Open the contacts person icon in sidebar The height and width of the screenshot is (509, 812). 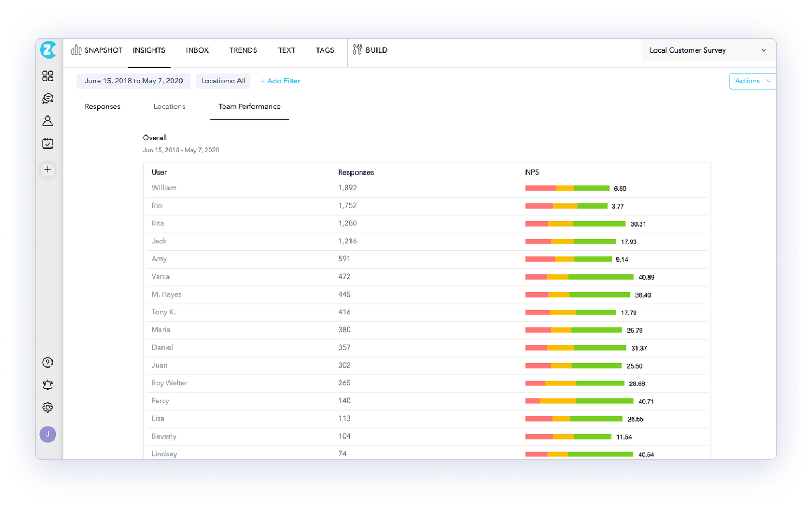tap(48, 121)
